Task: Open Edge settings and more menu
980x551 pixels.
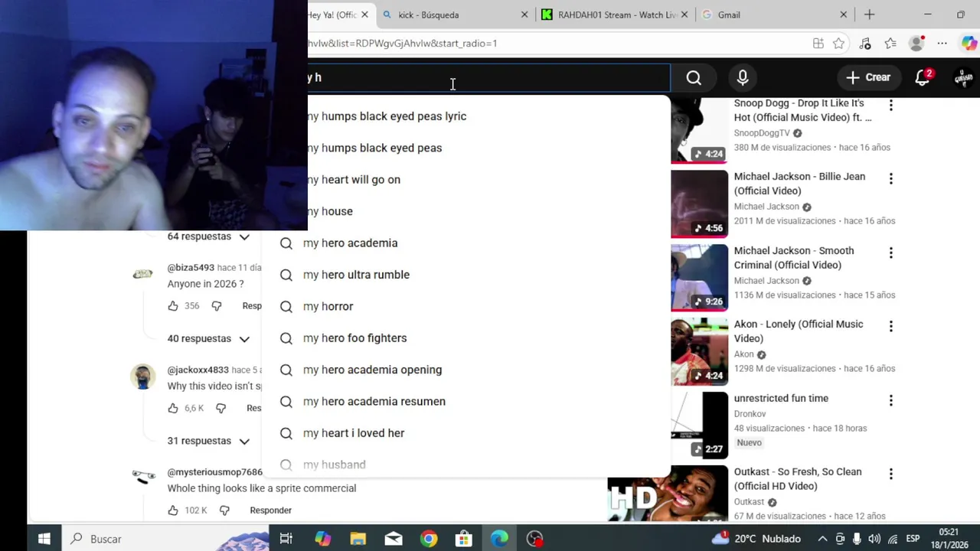Action: (942, 44)
